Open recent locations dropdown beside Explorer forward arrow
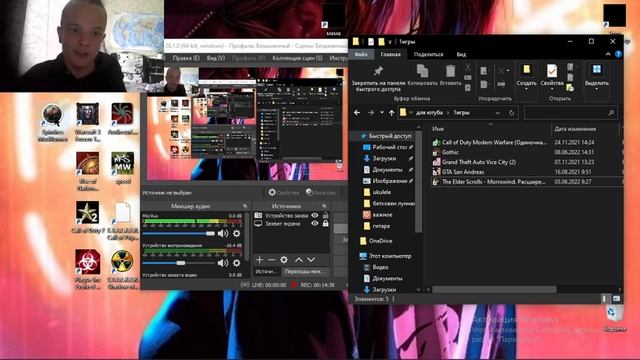This screenshot has width=640, height=360. coord(382,113)
